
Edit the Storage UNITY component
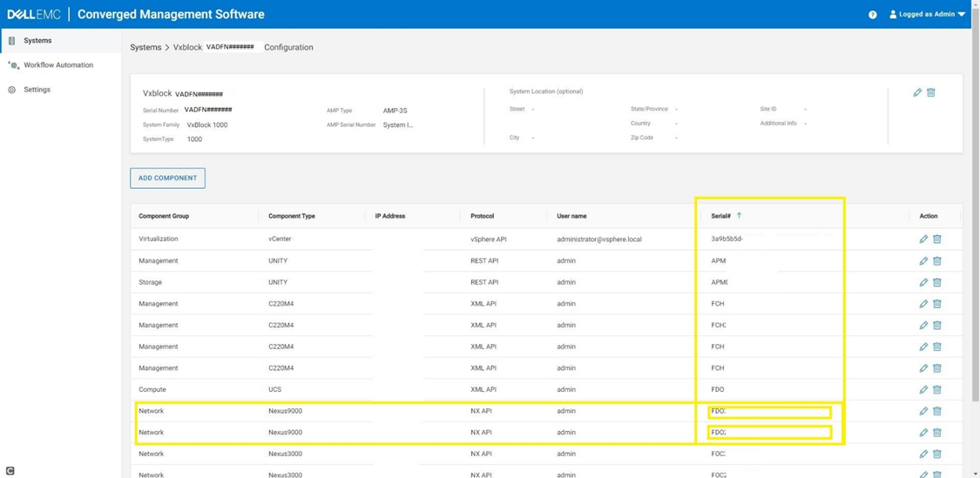point(923,282)
